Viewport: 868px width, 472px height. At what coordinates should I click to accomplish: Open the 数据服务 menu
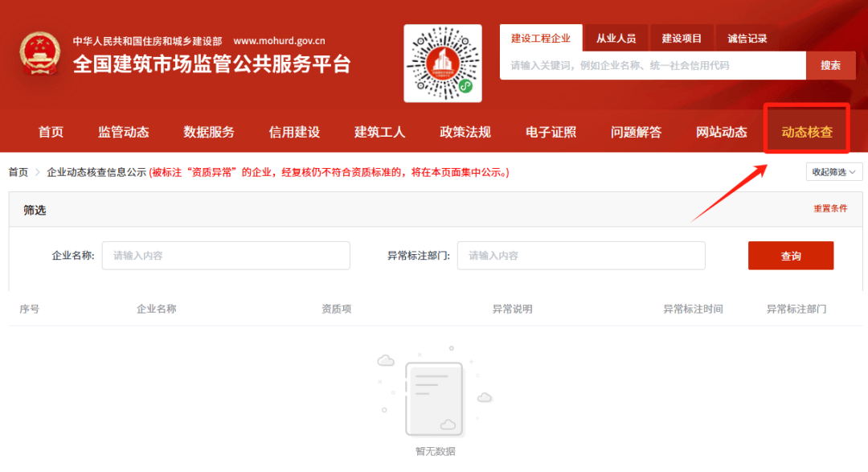(x=209, y=132)
